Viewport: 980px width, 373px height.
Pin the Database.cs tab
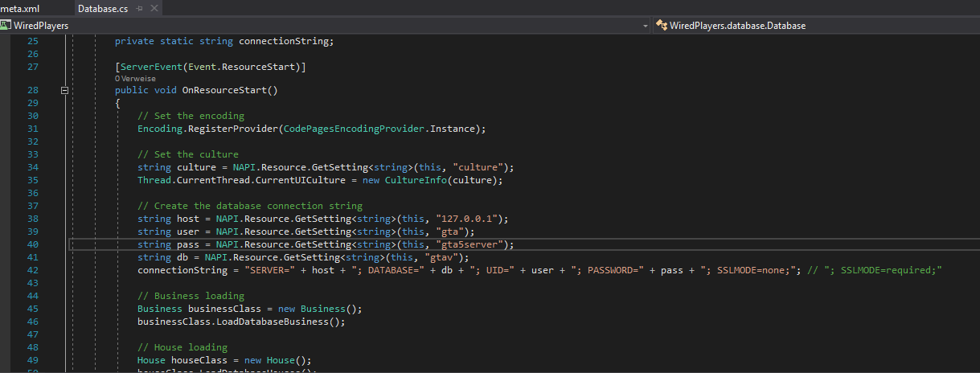[x=140, y=8]
